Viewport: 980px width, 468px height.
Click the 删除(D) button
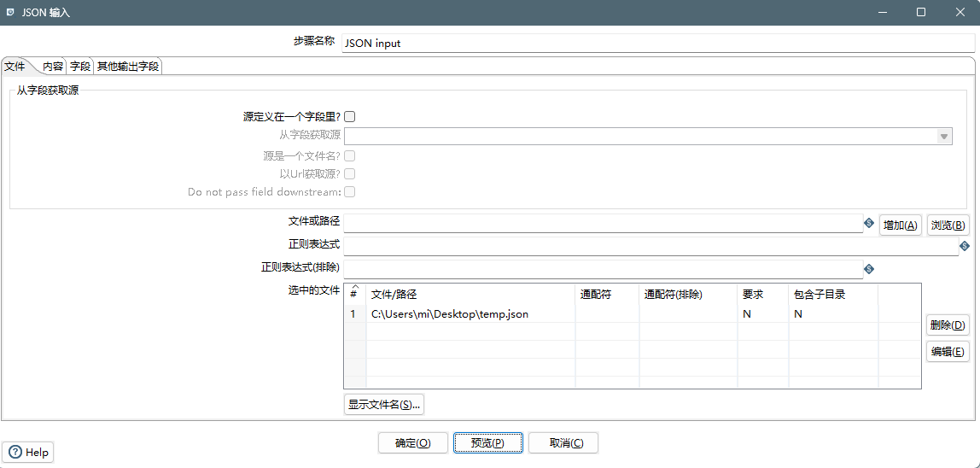coord(948,325)
